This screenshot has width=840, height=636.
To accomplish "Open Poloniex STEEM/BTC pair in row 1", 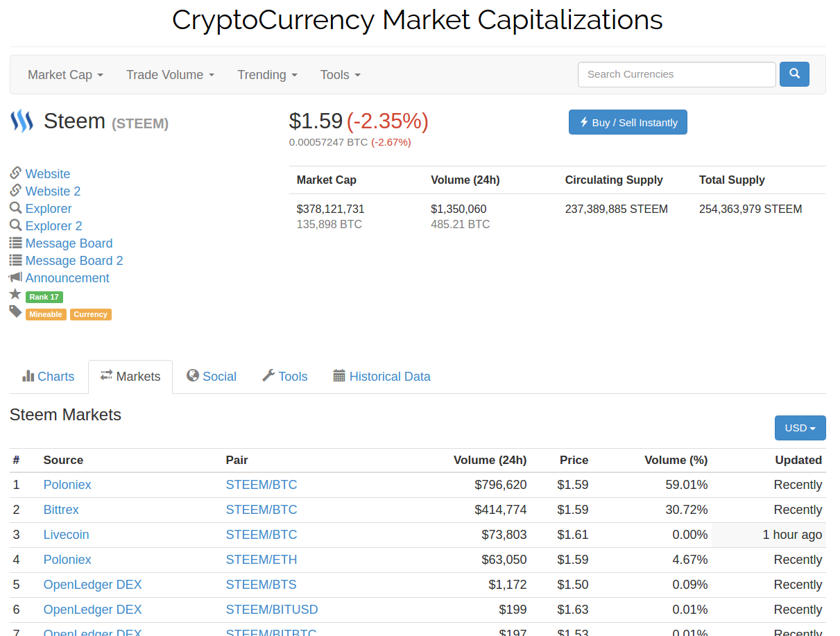I will click(262, 485).
